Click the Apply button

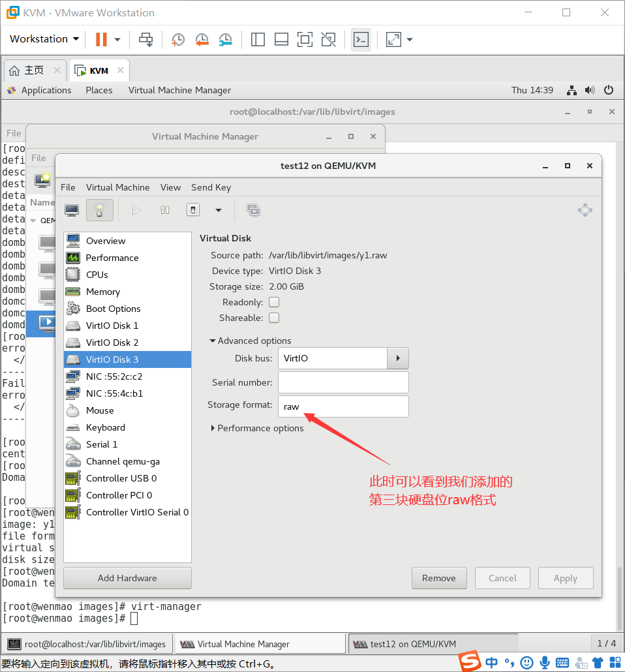(566, 578)
